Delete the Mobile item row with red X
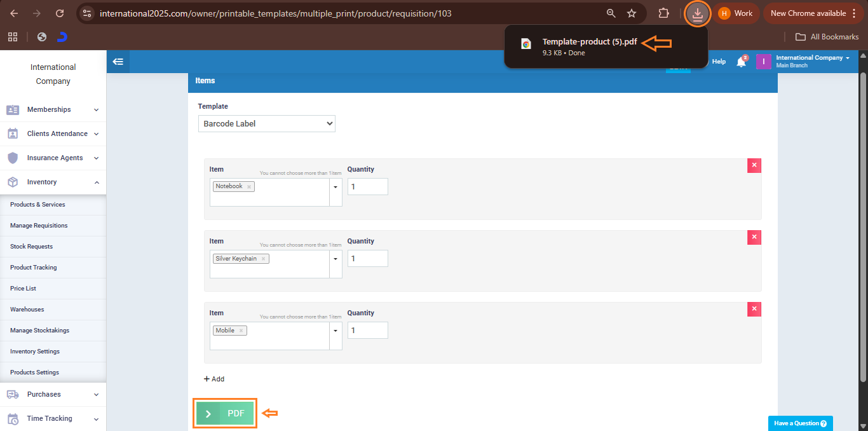Screen dimensions: 868x431 click(x=754, y=309)
